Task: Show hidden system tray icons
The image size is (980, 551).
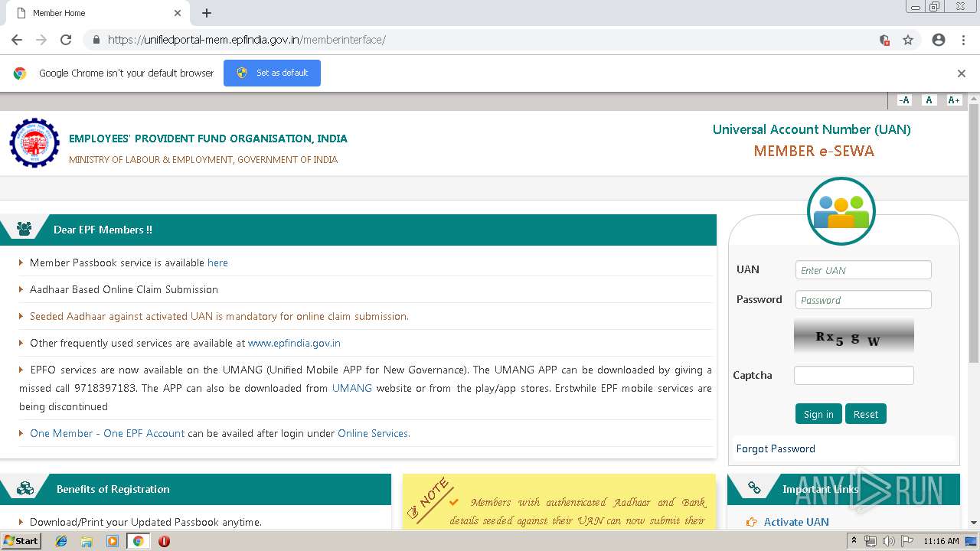Action: point(854,541)
